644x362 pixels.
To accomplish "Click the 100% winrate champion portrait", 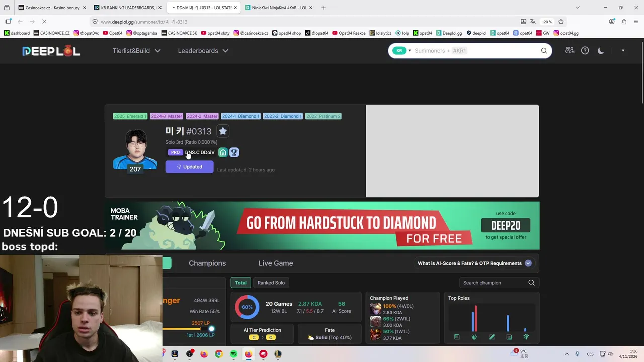I will [x=375, y=309].
